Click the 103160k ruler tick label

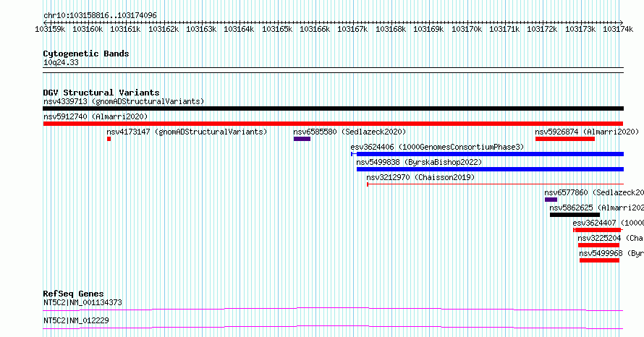(x=88, y=29)
